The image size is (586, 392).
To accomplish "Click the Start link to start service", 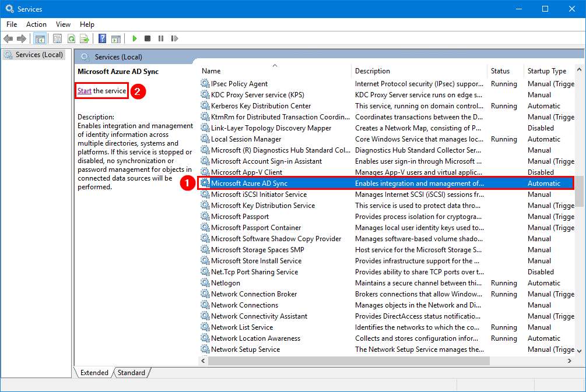I will (x=85, y=91).
